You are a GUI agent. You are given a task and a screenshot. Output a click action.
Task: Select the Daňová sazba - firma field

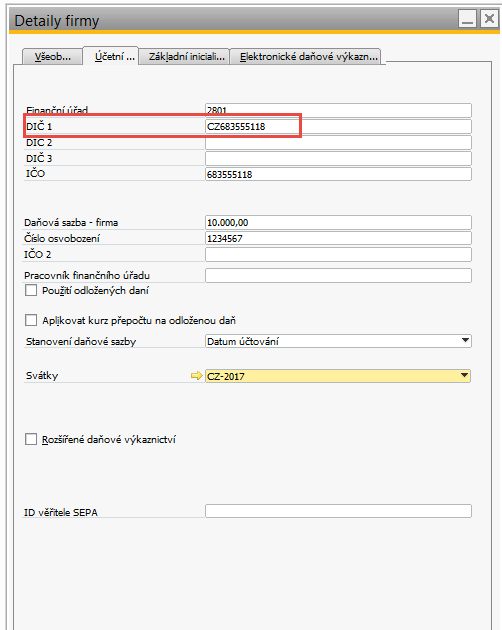(338, 222)
